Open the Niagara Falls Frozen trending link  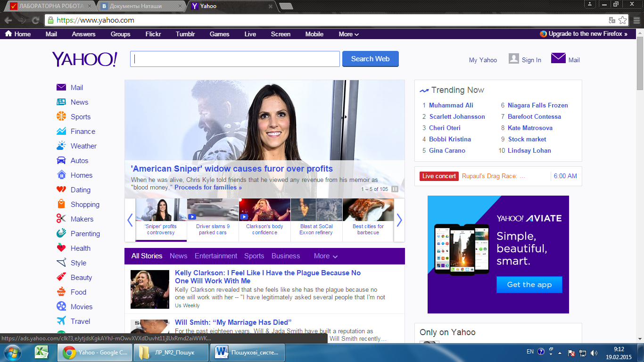(x=538, y=105)
